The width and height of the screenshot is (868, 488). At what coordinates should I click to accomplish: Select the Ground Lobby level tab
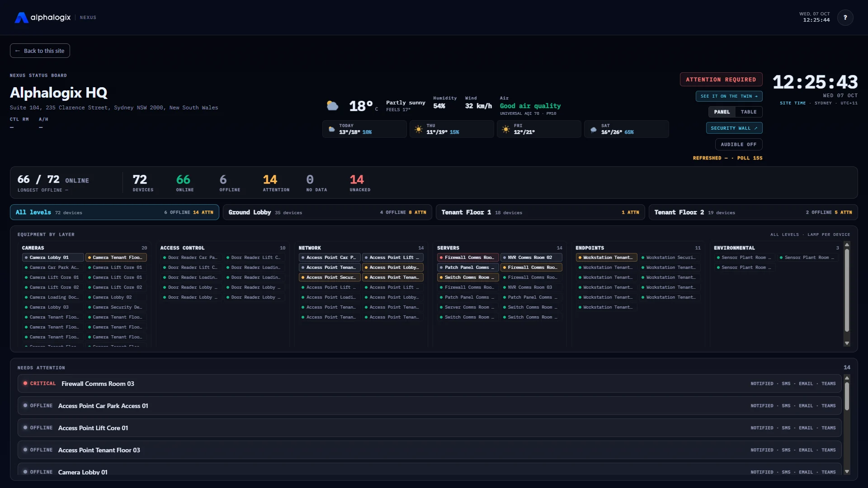[x=327, y=212]
